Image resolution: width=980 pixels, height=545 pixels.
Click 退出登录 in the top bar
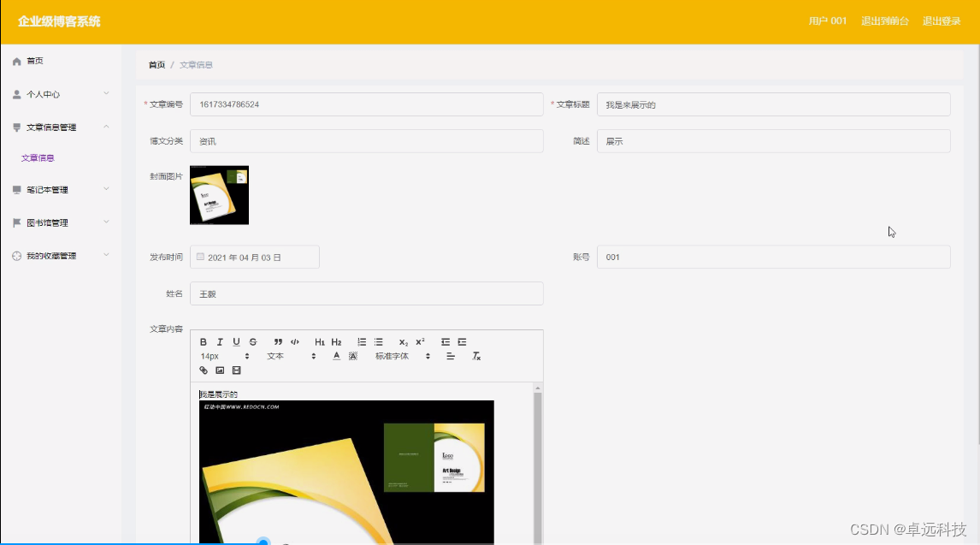(x=942, y=21)
